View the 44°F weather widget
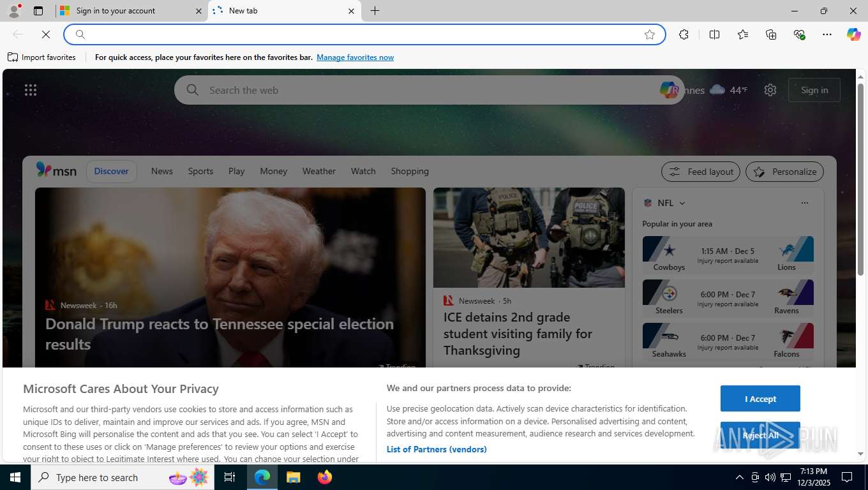 [x=728, y=90]
